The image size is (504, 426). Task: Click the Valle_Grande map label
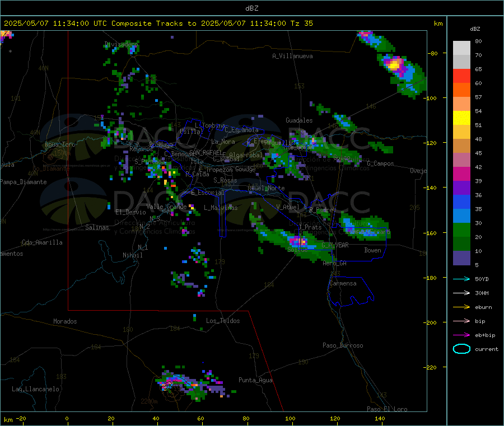pos(166,207)
